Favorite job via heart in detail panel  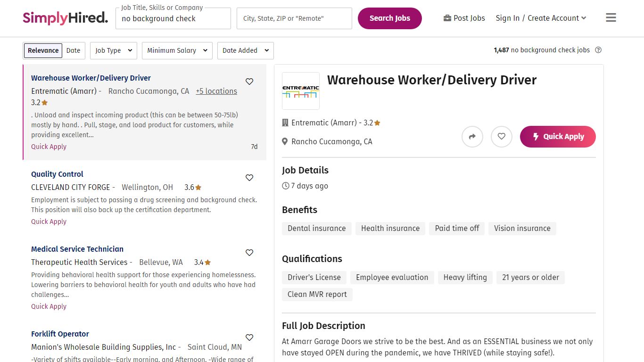coord(502,137)
